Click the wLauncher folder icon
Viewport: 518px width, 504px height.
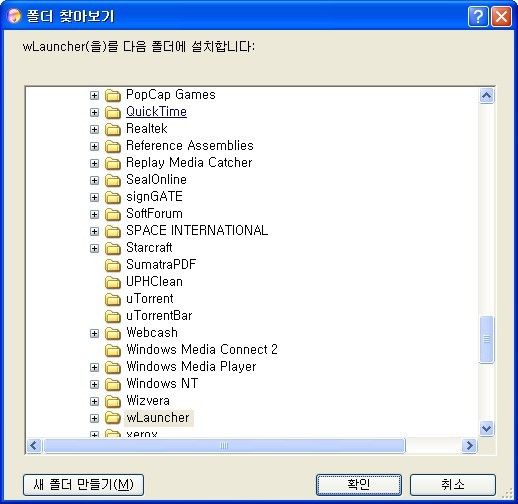(x=113, y=418)
